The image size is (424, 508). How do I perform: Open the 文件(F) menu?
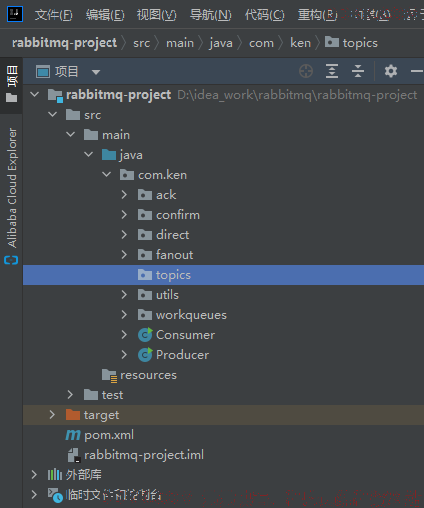(x=54, y=15)
